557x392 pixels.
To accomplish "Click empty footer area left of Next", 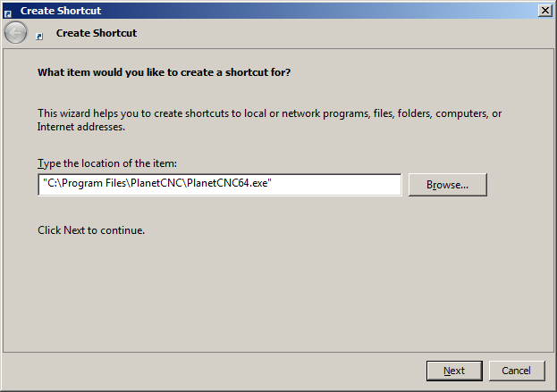I will coord(224,371).
